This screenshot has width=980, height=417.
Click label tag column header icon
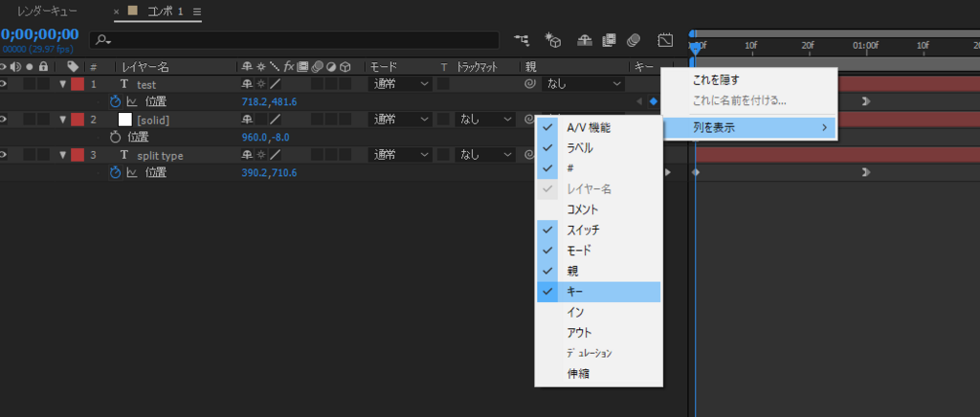pos(73,67)
